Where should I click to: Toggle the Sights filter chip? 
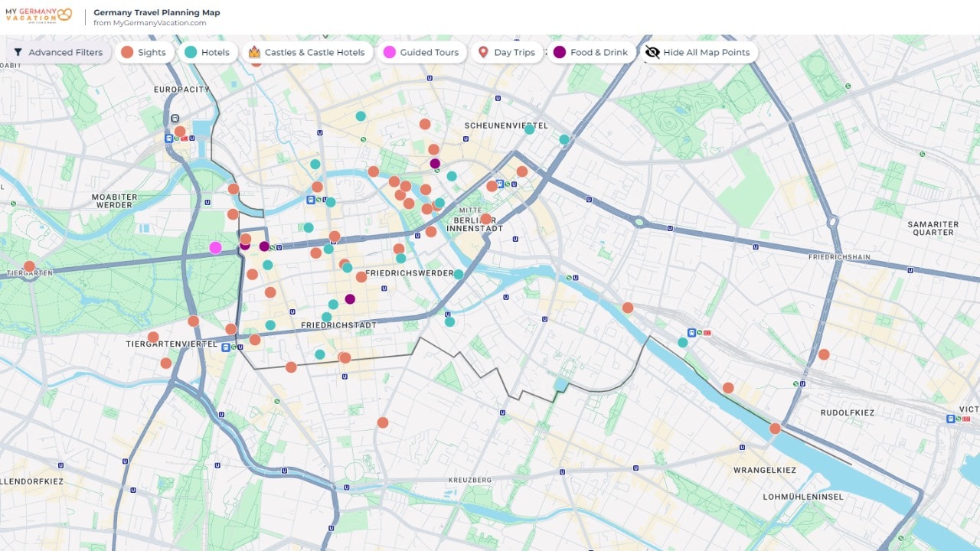143,52
